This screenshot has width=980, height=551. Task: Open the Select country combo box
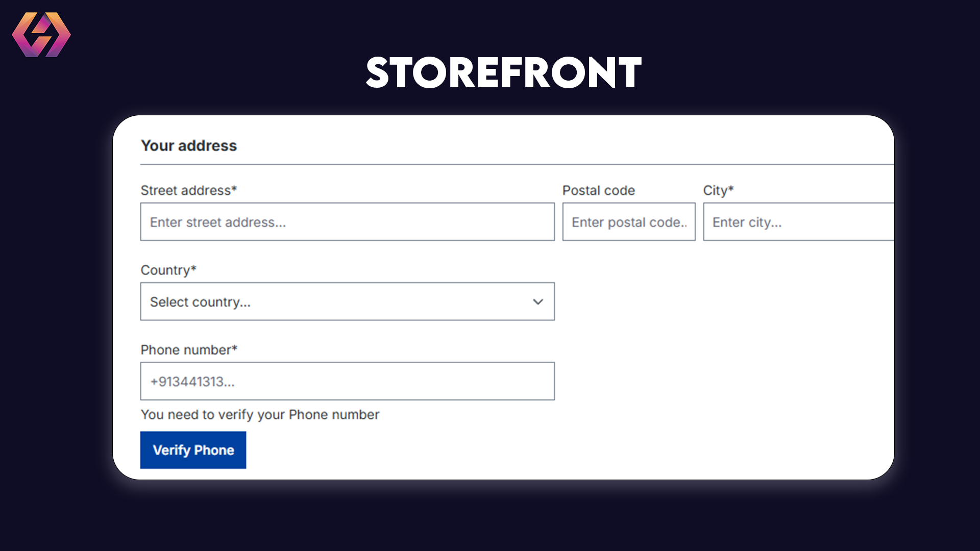(x=347, y=302)
